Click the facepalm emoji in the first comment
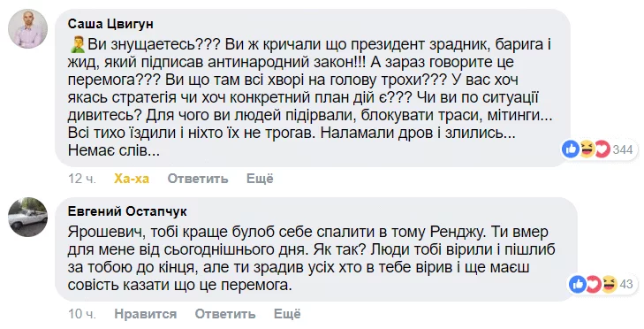Viewport: 644px width, 329px height. 77,44
